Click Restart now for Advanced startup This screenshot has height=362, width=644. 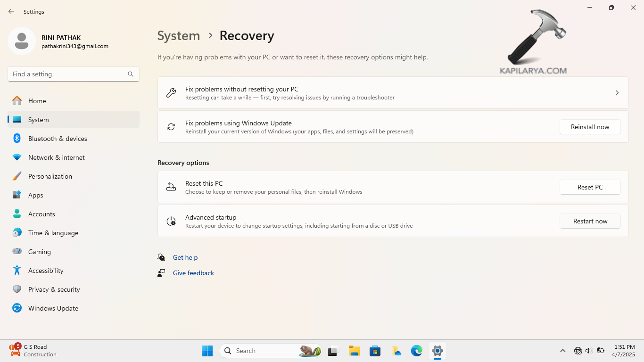pos(590,221)
